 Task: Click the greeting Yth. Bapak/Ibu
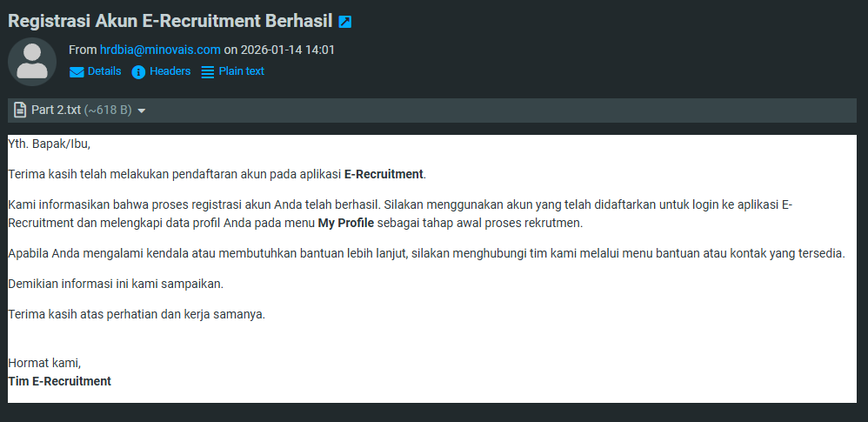pos(49,143)
